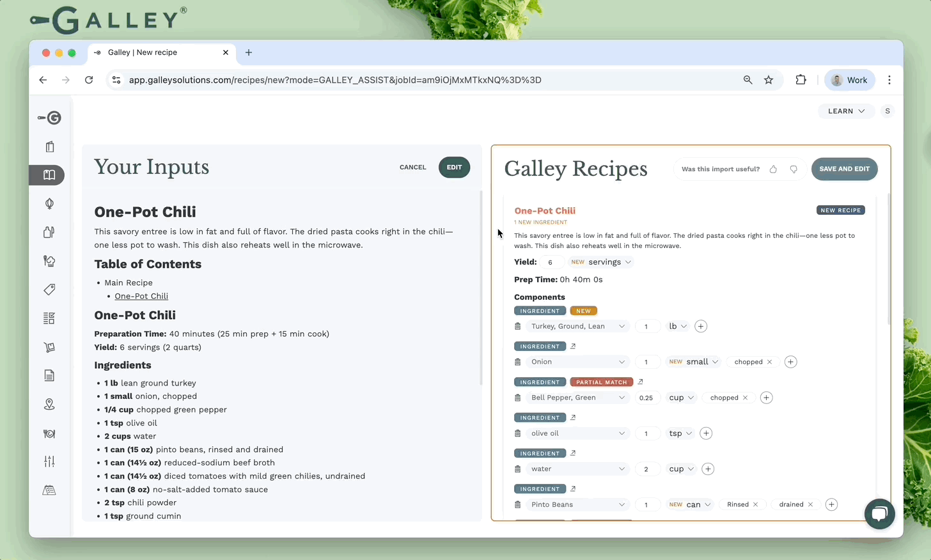Click the Your Inputs panel scrollbar
Screen dimensions: 931x560
(481, 288)
